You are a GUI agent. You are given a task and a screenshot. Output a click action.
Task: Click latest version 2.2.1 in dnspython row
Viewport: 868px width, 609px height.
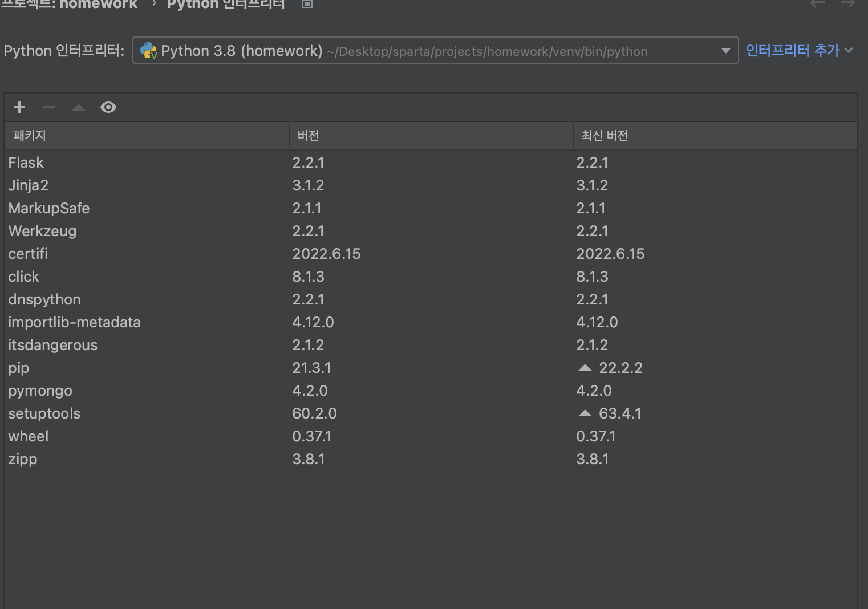click(593, 299)
